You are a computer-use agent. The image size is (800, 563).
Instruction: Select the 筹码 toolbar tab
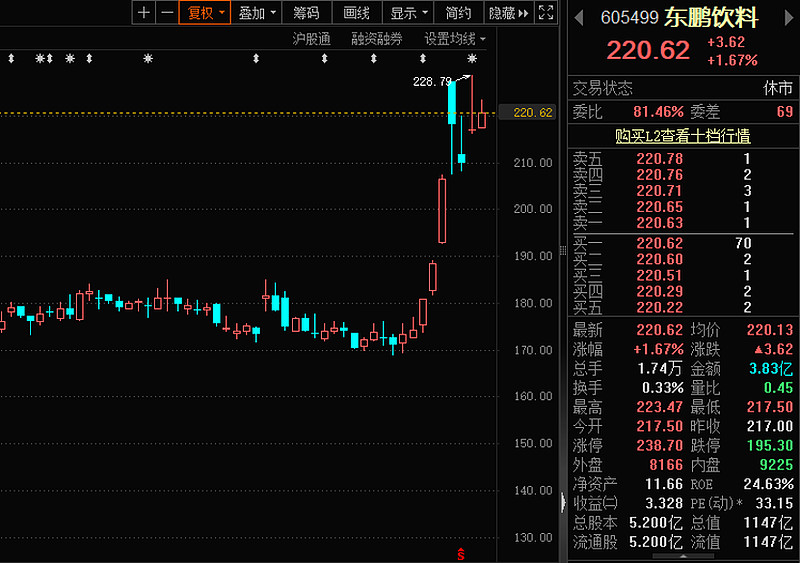coord(307,13)
